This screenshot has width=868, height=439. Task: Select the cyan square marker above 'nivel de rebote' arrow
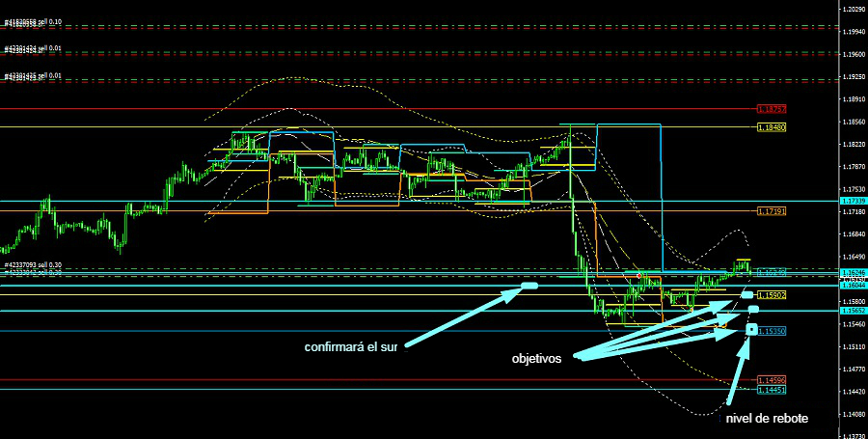[751, 331]
